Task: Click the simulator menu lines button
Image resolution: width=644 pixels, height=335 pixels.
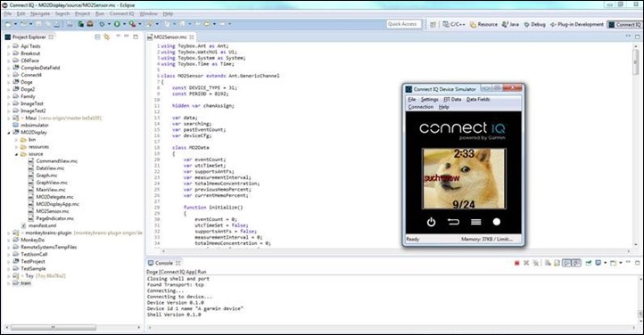Action: click(476, 222)
